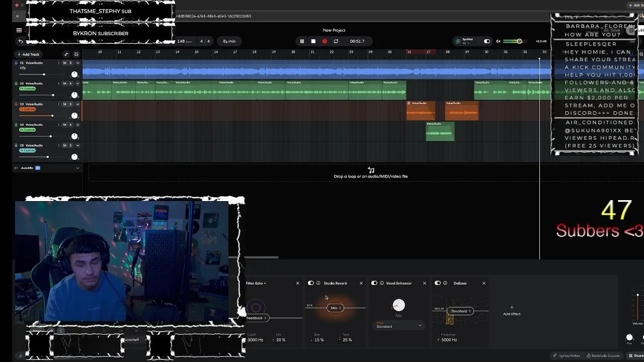The width and height of the screenshot is (644, 362).
Task: Open Vocal Enhancer Mode Standard dropdown
Action: click(399, 326)
